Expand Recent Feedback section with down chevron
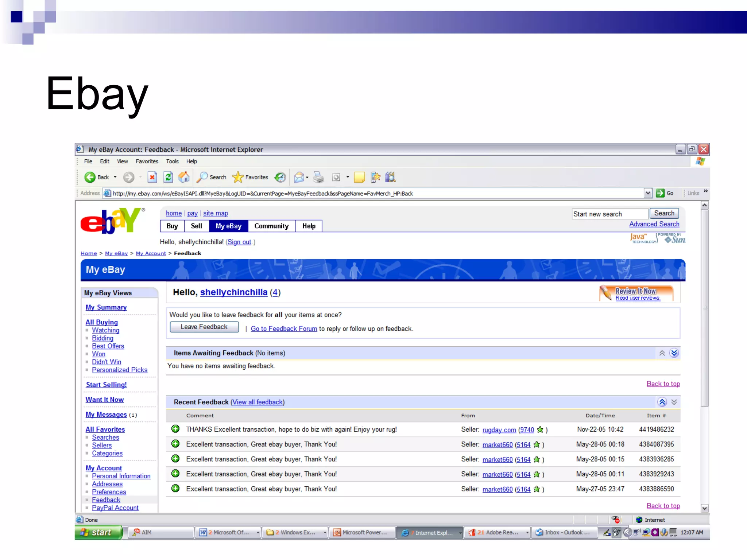747x560 pixels. coord(674,402)
